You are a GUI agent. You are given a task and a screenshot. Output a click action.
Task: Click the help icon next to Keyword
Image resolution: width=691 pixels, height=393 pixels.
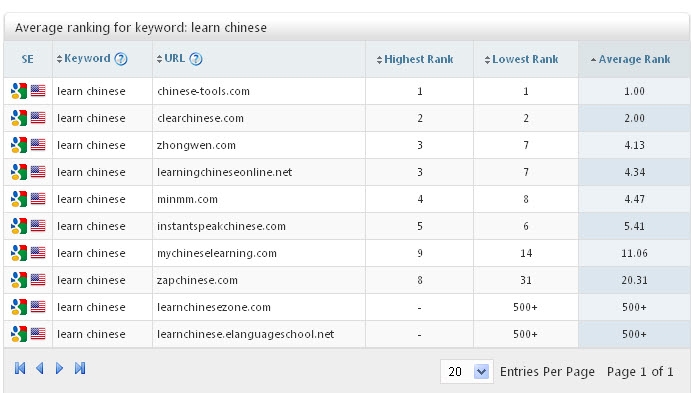click(x=121, y=59)
